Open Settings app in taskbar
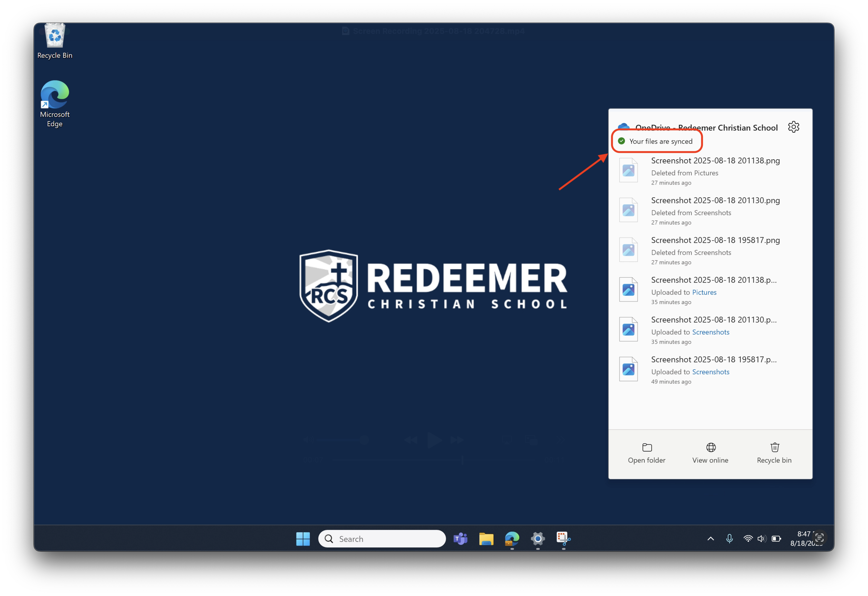This screenshot has height=596, width=868. click(x=538, y=539)
